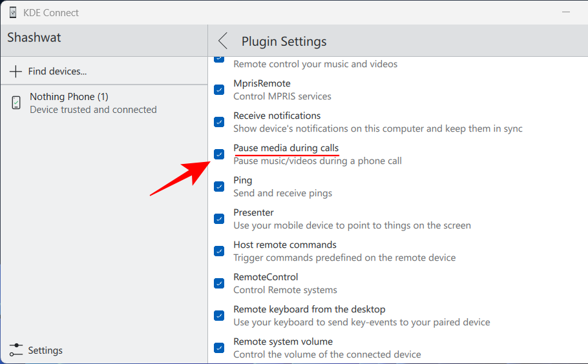This screenshot has height=364, width=588.
Task: Select the Nothing Phone (1) device entry
Action: point(93,103)
